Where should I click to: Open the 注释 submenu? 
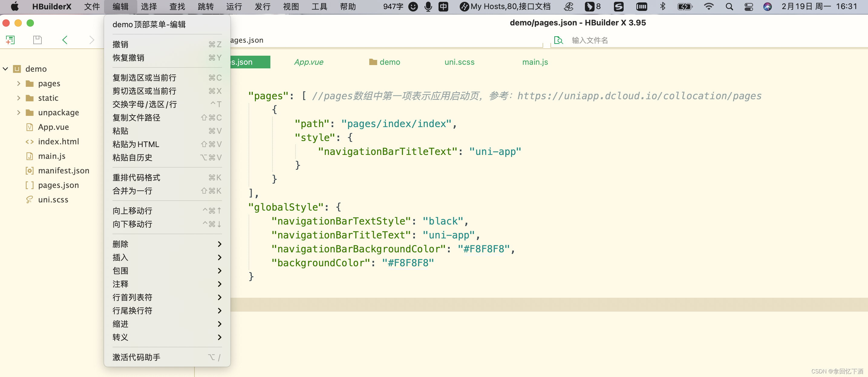167,284
